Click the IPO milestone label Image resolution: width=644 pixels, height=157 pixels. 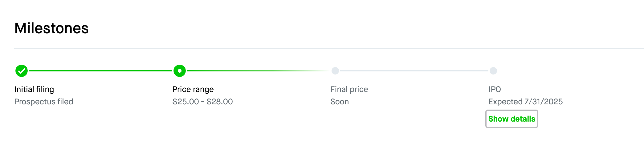[495, 89]
